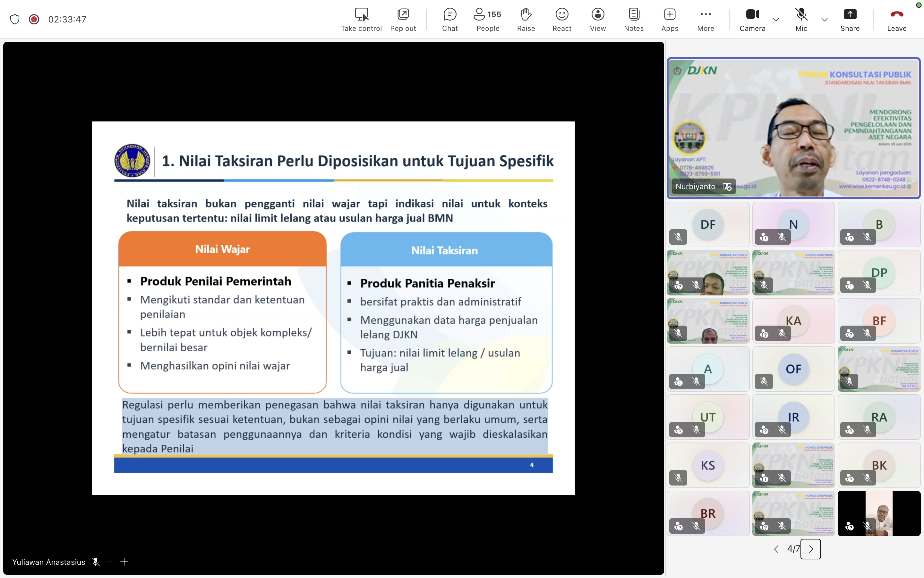Click the blue Nilai Taksiran header
Viewport: 924px width, 578px height.
click(x=446, y=250)
